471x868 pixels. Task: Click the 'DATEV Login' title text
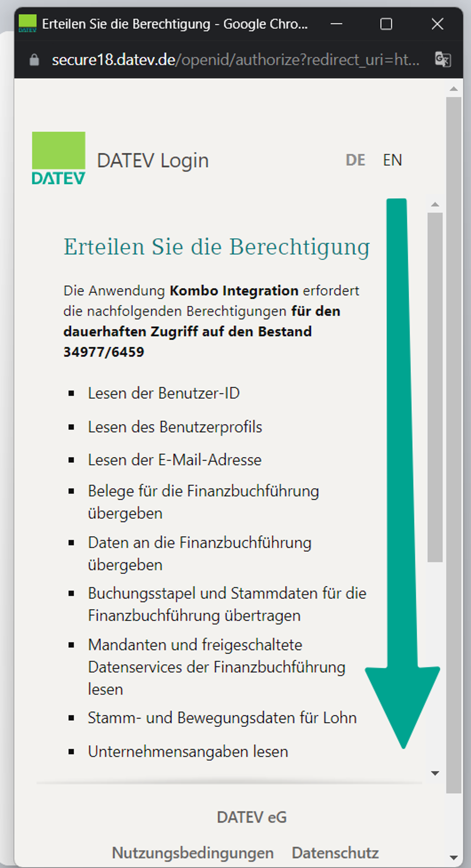(153, 161)
